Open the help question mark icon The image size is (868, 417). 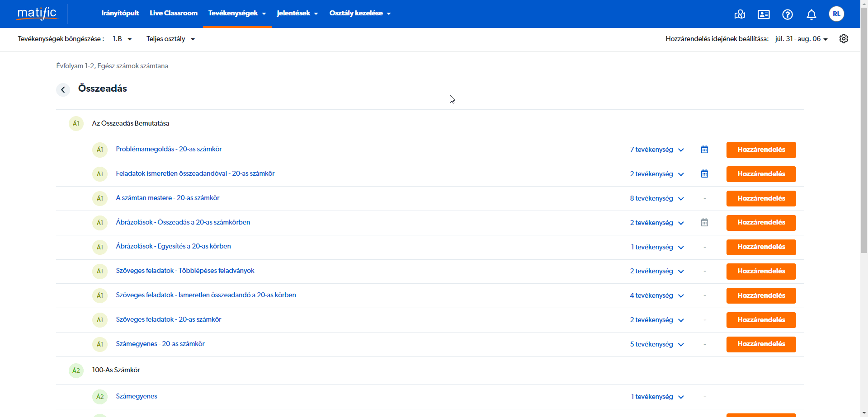(x=788, y=14)
